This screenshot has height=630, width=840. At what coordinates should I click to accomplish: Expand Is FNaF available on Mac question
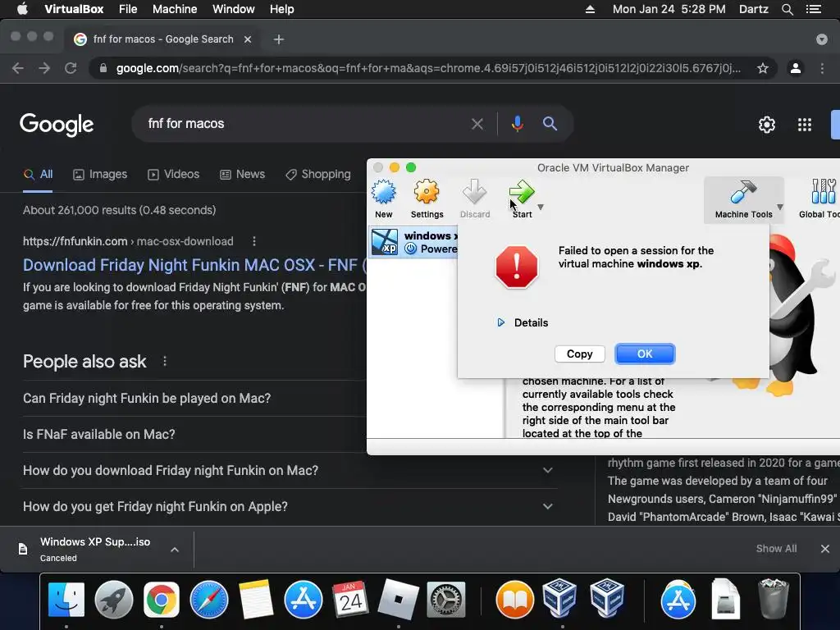[x=194, y=435]
